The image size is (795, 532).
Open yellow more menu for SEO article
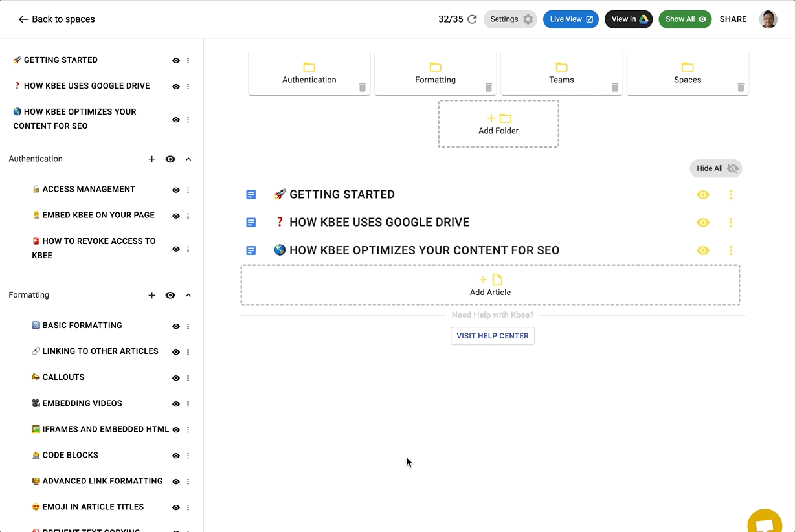pyautogui.click(x=731, y=250)
